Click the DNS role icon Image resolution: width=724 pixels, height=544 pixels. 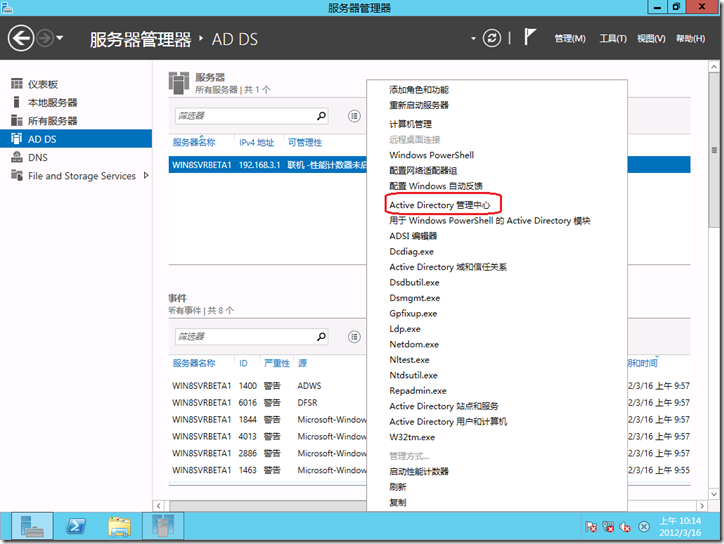[x=17, y=157]
